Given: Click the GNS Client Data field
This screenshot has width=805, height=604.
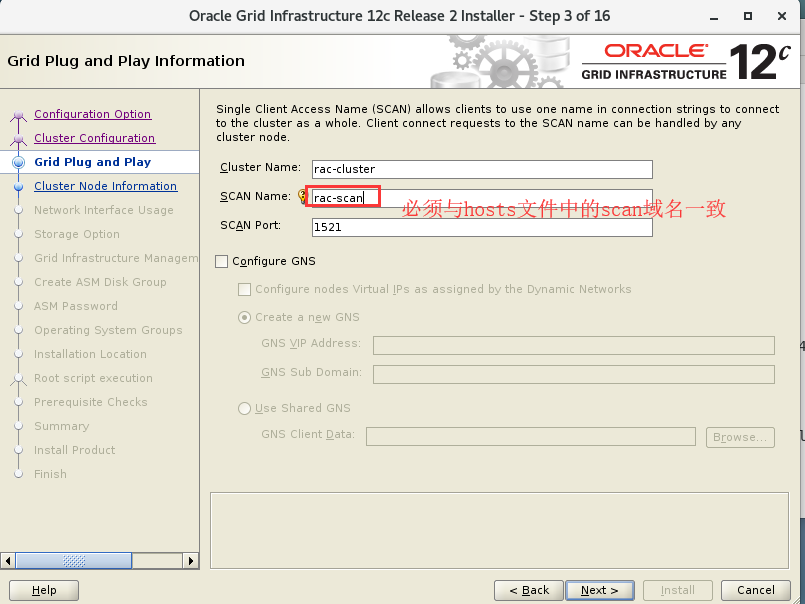Looking at the screenshot, I should pyautogui.click(x=531, y=437).
